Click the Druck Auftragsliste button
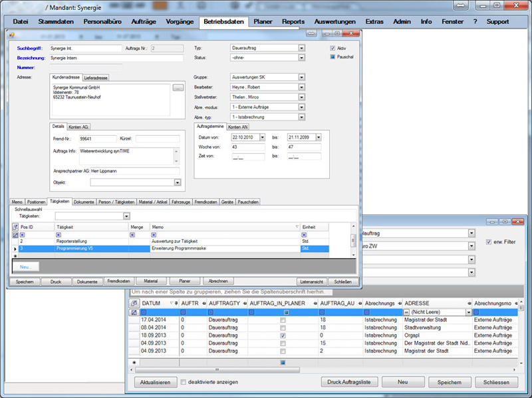The image size is (532, 398). (x=349, y=383)
